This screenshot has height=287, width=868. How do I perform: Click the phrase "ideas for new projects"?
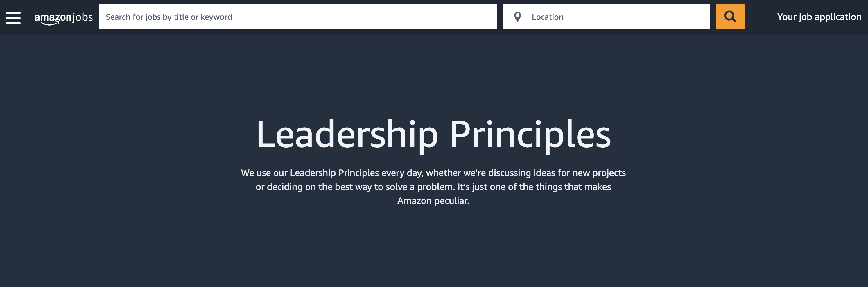tap(579, 173)
